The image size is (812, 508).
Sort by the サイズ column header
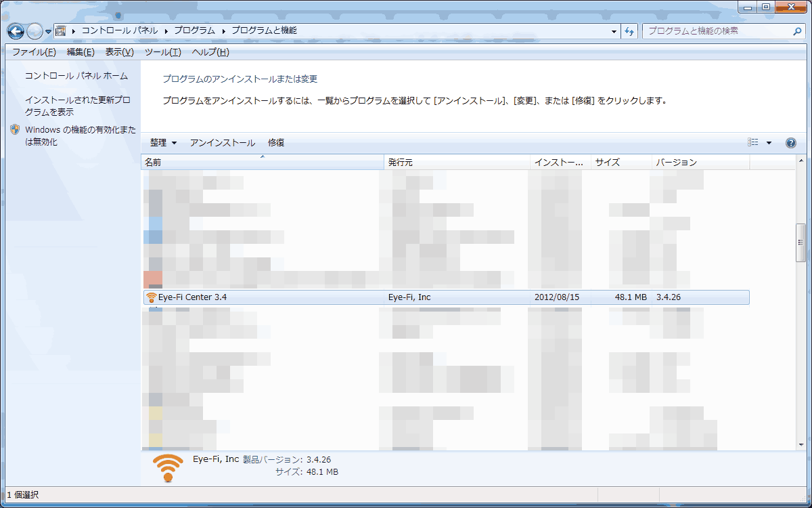pyautogui.click(x=621, y=163)
